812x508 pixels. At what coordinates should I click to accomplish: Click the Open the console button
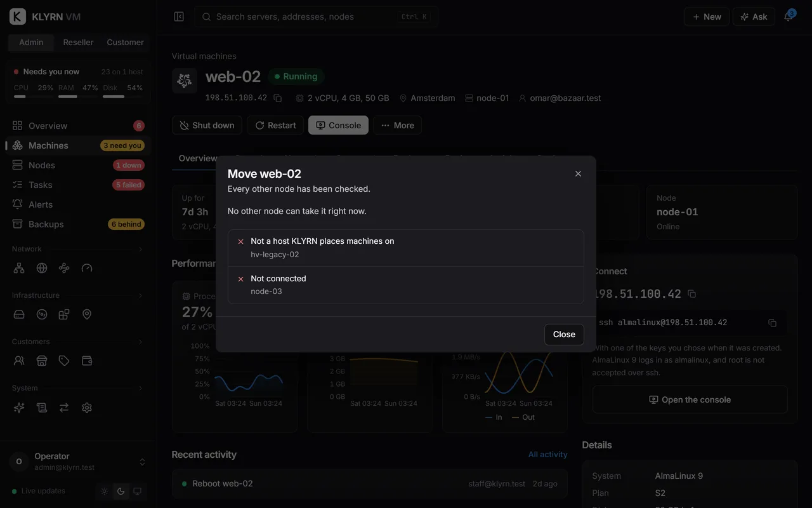(690, 399)
